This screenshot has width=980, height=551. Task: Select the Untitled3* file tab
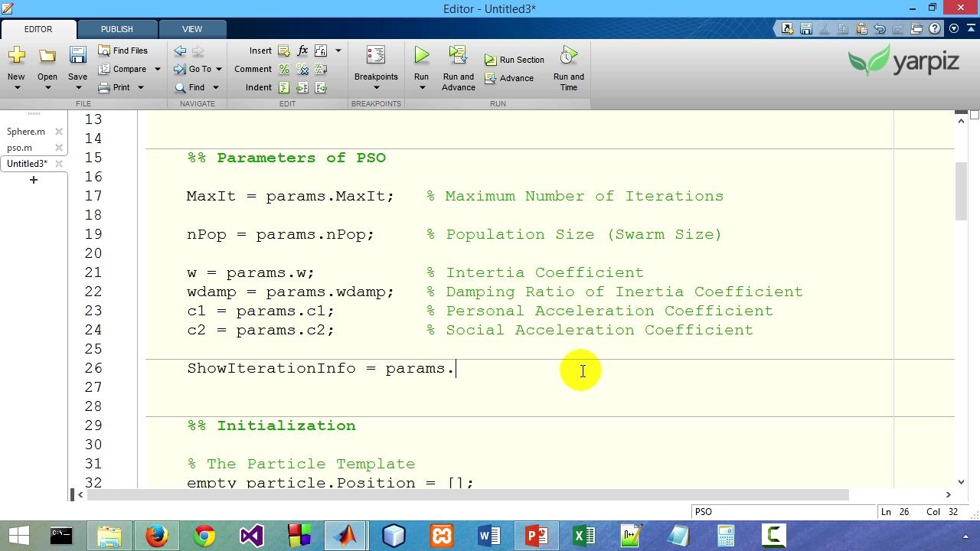(28, 164)
